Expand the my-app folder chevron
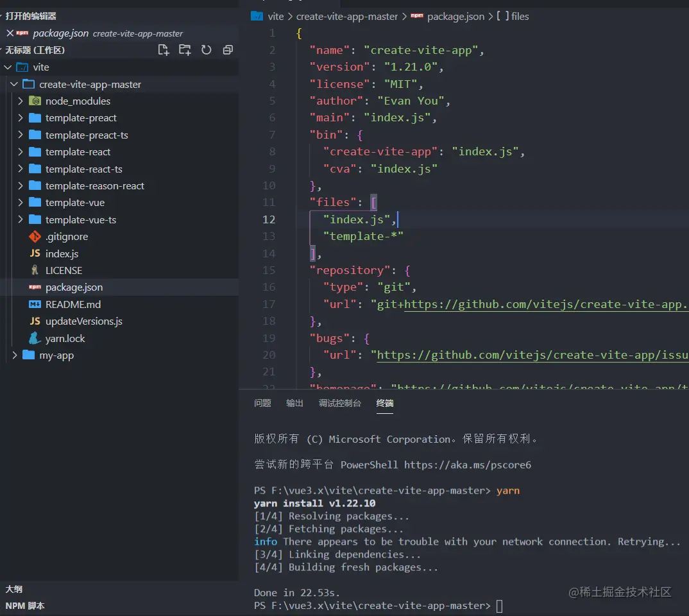 tap(14, 355)
